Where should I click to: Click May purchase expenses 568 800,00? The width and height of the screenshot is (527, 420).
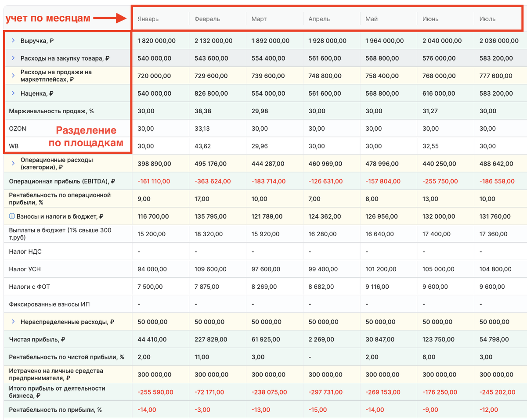[x=382, y=58]
